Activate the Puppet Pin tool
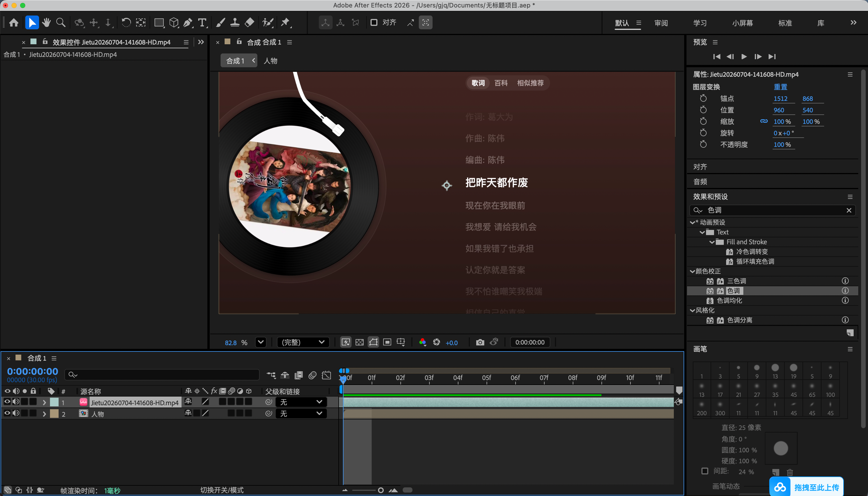868x496 pixels. click(285, 23)
